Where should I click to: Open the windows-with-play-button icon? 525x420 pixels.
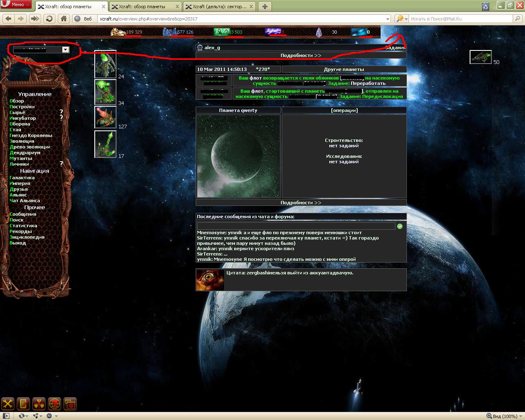pos(70,404)
